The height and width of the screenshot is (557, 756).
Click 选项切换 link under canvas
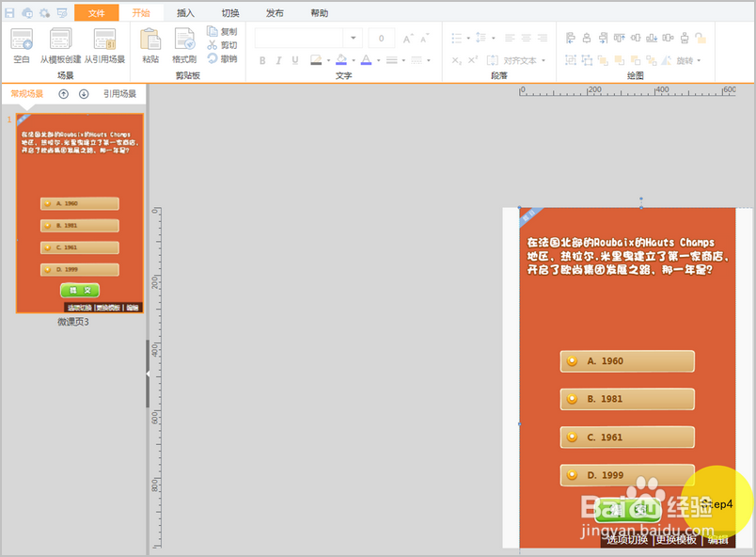click(x=627, y=540)
